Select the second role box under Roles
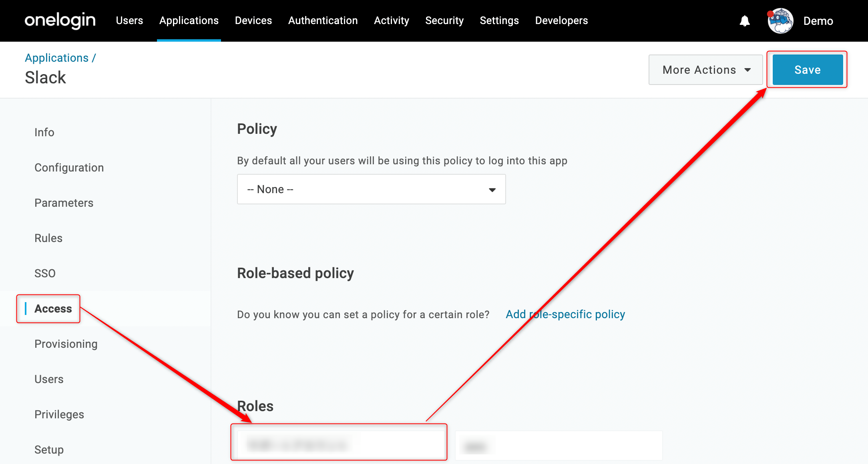The height and width of the screenshot is (464, 868). click(559, 446)
